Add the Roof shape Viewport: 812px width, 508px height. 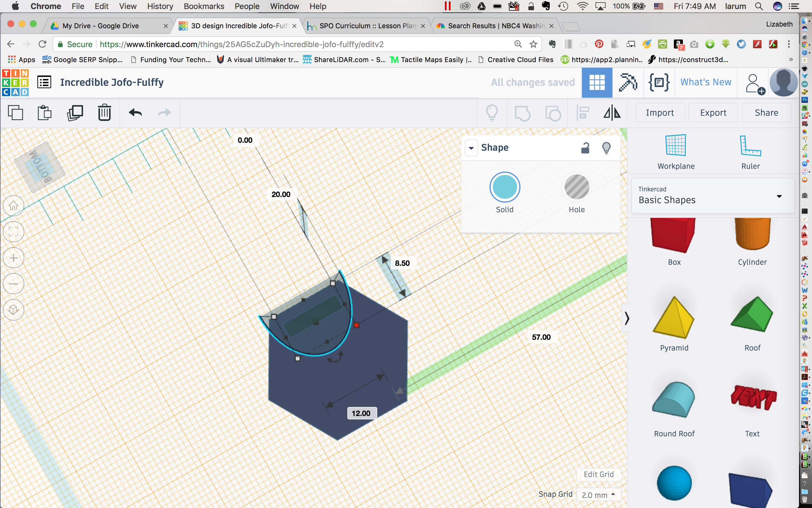pos(752,323)
